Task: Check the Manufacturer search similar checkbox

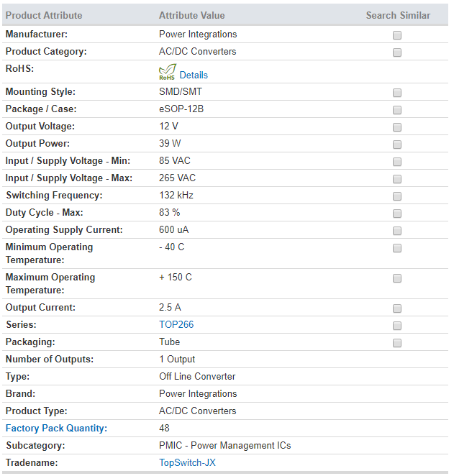Action: 397,35
